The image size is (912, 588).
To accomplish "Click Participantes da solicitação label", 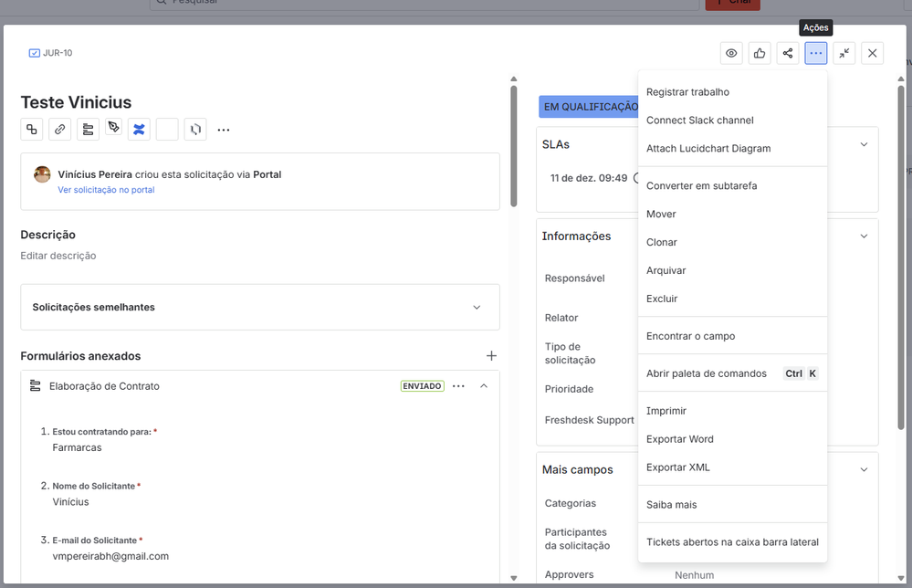I will pyautogui.click(x=577, y=539).
